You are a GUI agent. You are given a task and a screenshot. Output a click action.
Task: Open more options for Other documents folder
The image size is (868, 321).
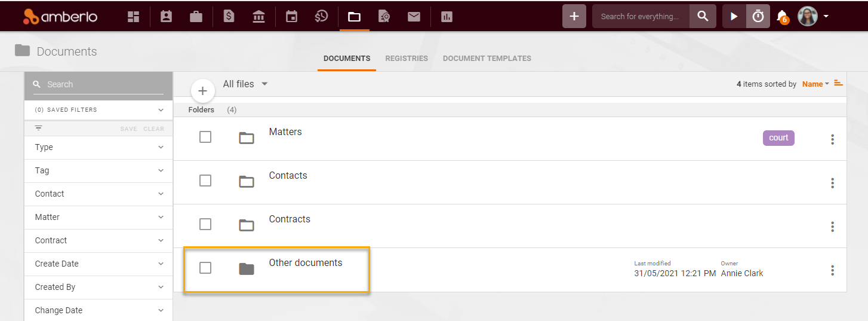click(832, 270)
